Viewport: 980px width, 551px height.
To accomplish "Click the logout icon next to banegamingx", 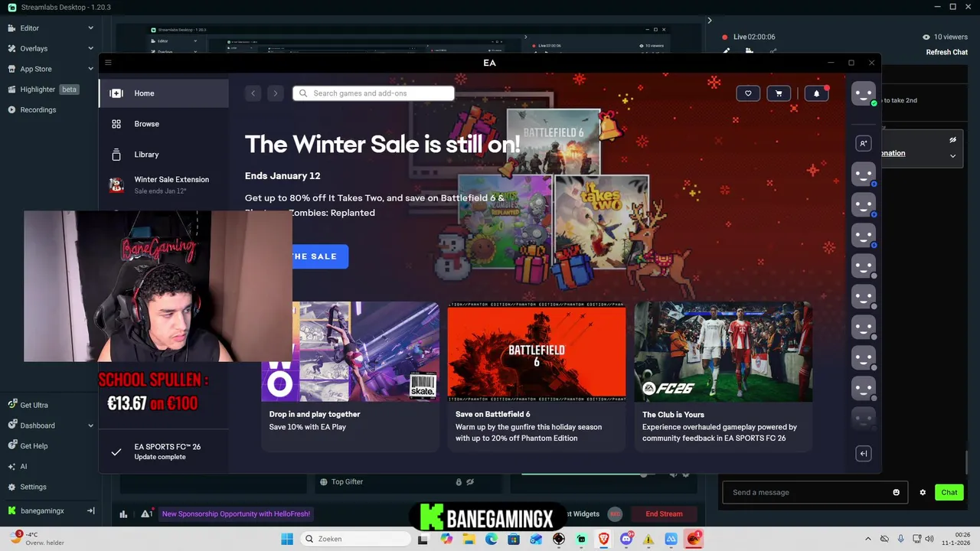I will click(x=90, y=510).
